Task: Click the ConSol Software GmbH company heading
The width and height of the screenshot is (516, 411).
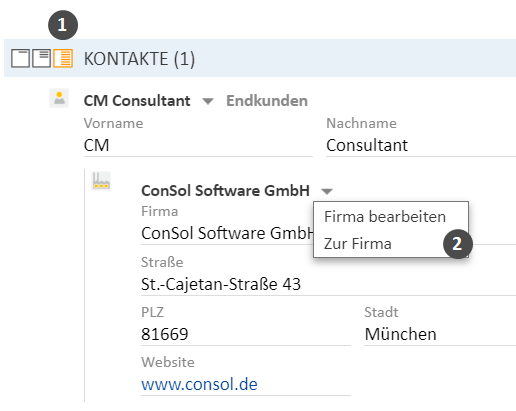Action: [x=225, y=191]
